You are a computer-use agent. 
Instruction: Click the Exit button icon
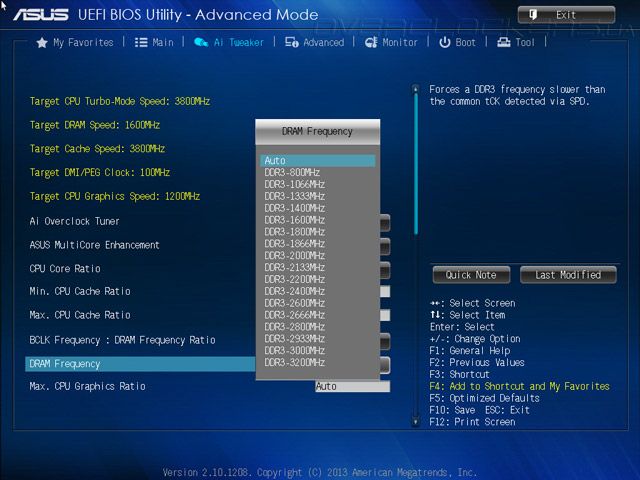pyautogui.click(x=531, y=15)
